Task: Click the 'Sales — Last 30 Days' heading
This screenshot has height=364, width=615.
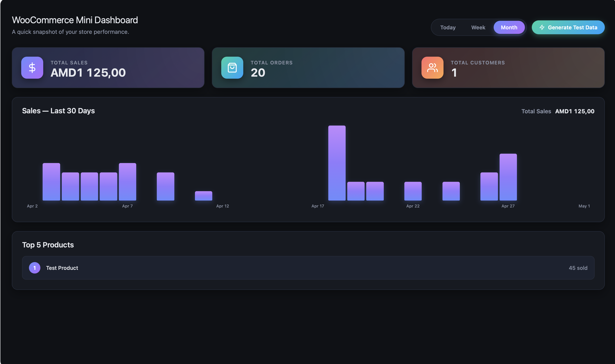Action: 58,111
